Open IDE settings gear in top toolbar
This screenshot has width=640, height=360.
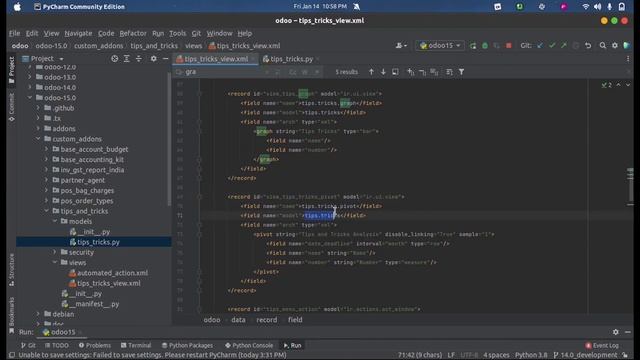(615, 46)
